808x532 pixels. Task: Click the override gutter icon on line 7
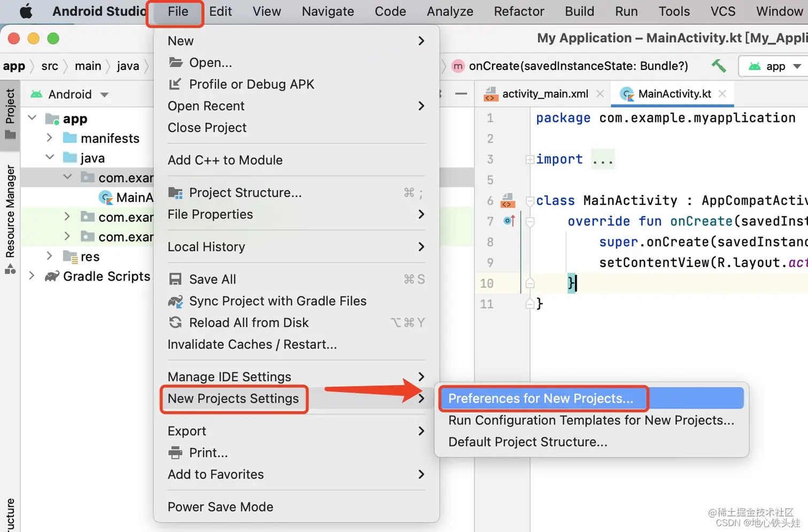click(x=509, y=221)
